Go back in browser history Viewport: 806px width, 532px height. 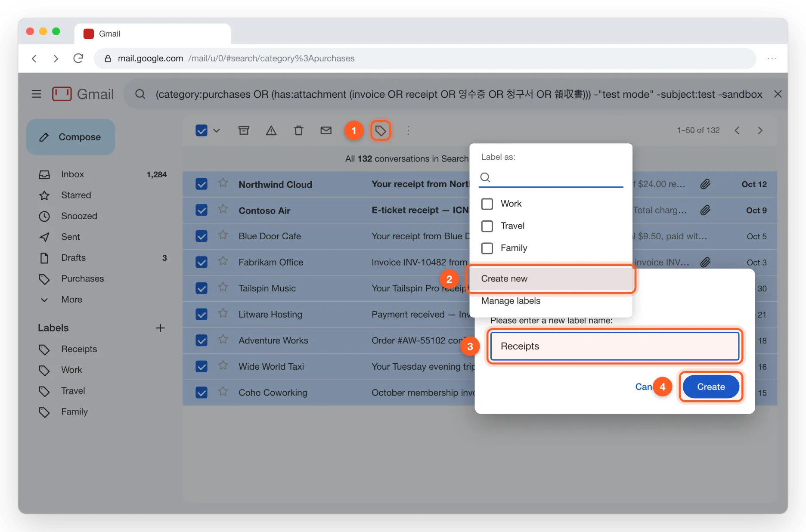[x=34, y=58]
